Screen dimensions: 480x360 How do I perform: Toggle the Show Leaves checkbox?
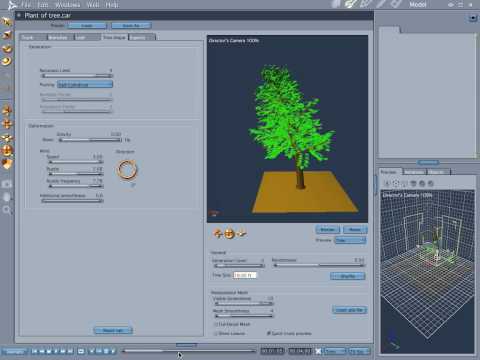(x=215, y=333)
